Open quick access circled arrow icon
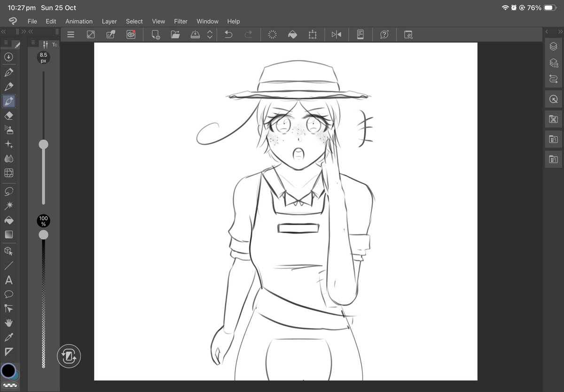 pyautogui.click(x=8, y=57)
